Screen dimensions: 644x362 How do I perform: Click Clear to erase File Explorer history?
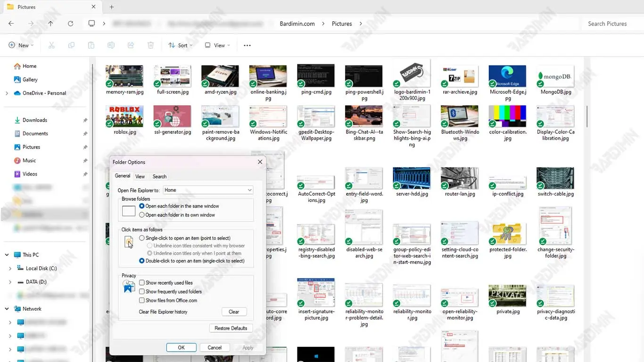pos(234,312)
